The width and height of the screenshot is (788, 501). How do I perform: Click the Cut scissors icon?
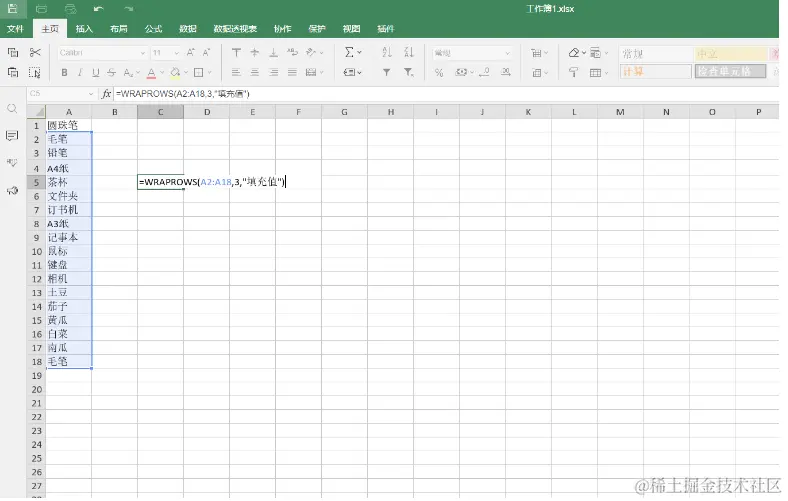tap(35, 52)
